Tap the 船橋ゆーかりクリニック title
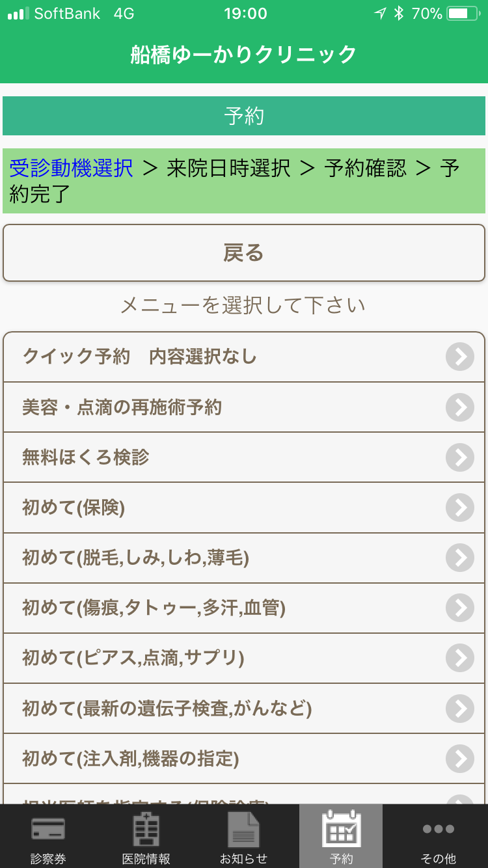Screen dimensions: 488x868 (244, 55)
